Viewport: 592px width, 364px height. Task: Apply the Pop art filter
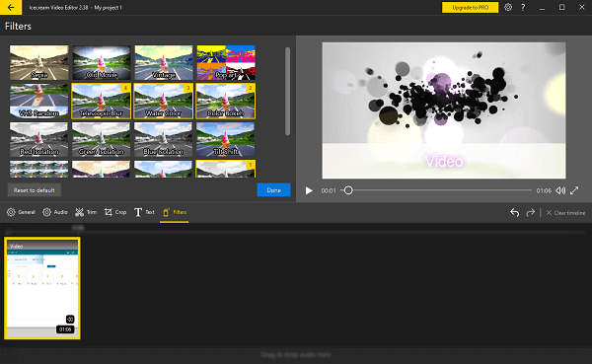click(x=226, y=63)
